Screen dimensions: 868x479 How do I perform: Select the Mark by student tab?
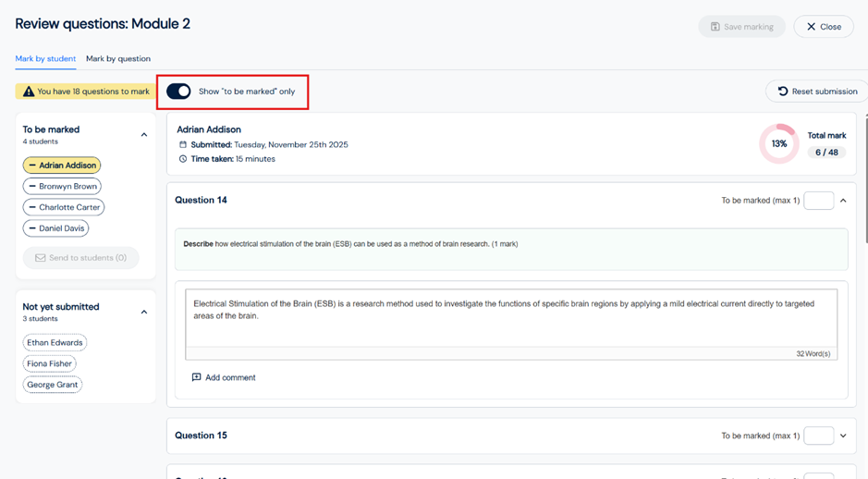45,58
